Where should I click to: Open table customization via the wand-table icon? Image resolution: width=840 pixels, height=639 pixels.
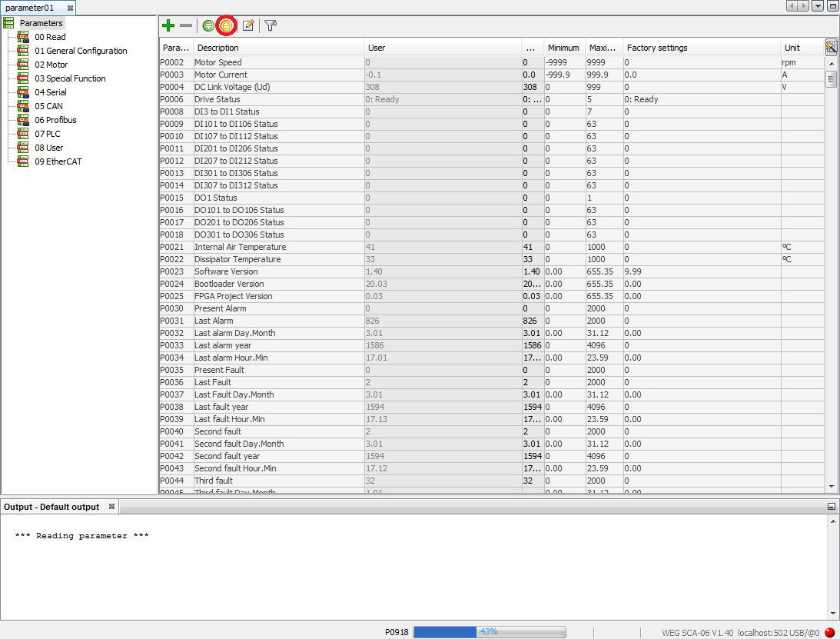click(831, 47)
